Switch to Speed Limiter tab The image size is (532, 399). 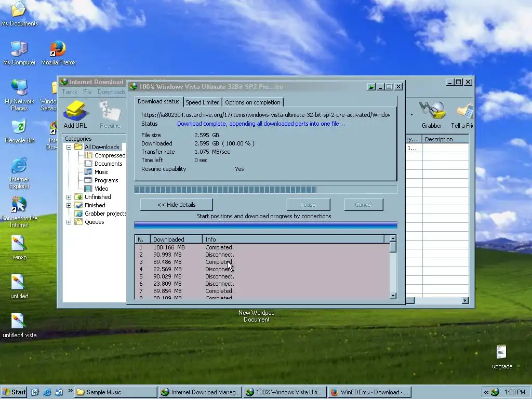(202, 102)
